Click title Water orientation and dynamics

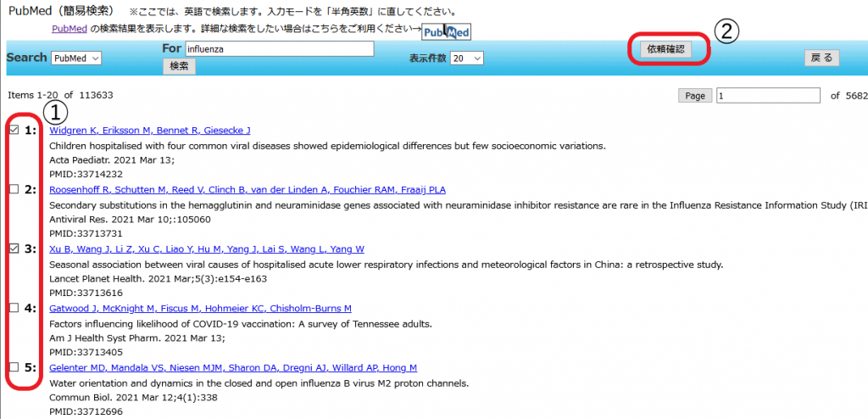tap(259, 383)
